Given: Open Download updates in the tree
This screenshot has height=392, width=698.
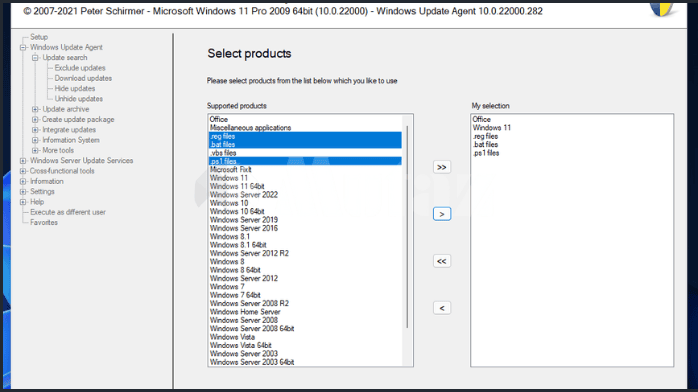Looking at the screenshot, I should 83,78.
